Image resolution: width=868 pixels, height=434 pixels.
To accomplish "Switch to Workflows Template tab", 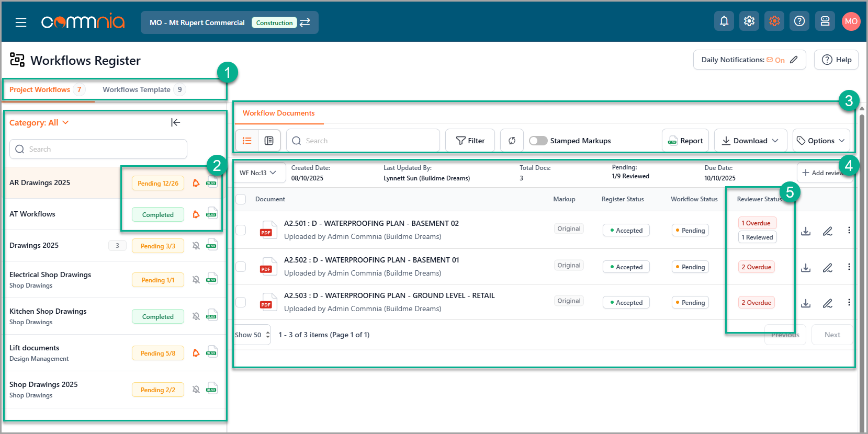I will [137, 89].
